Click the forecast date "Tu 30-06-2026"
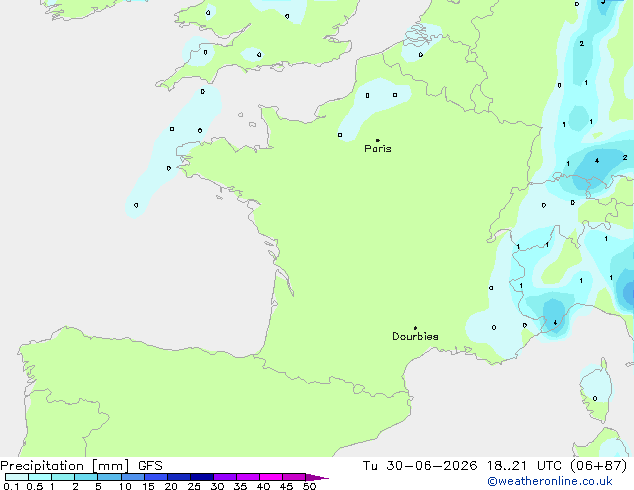 click(420, 466)
